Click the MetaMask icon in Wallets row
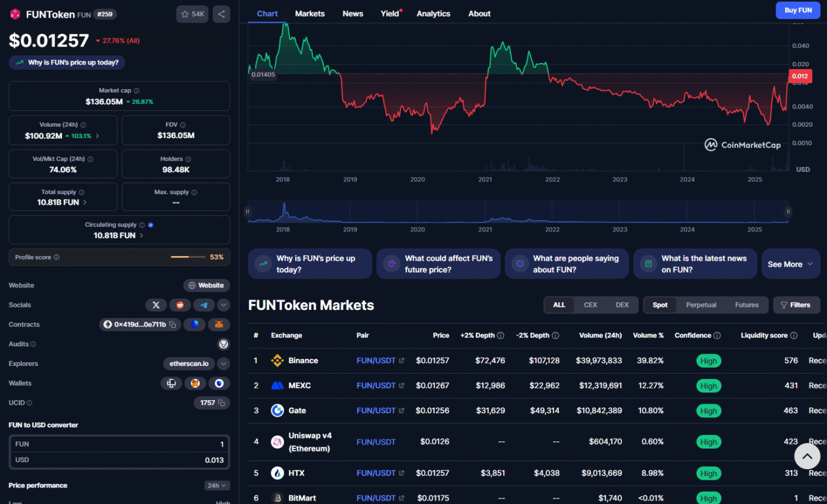 195,384
